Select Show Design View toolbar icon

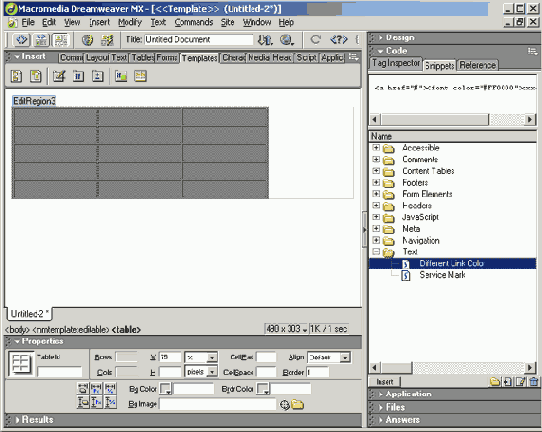[61, 40]
